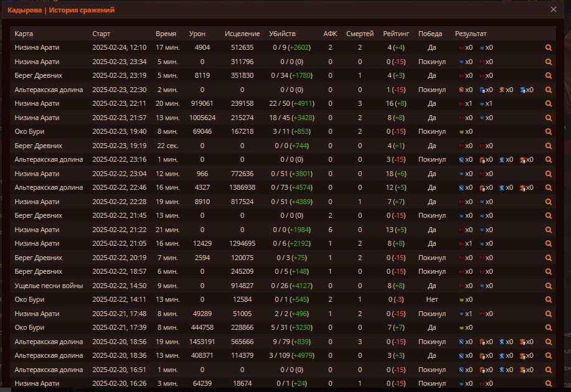Click magnifier on 2025-02-20, 18:36 row
Image resolution: width=571 pixels, height=392 pixels.
pyautogui.click(x=549, y=356)
